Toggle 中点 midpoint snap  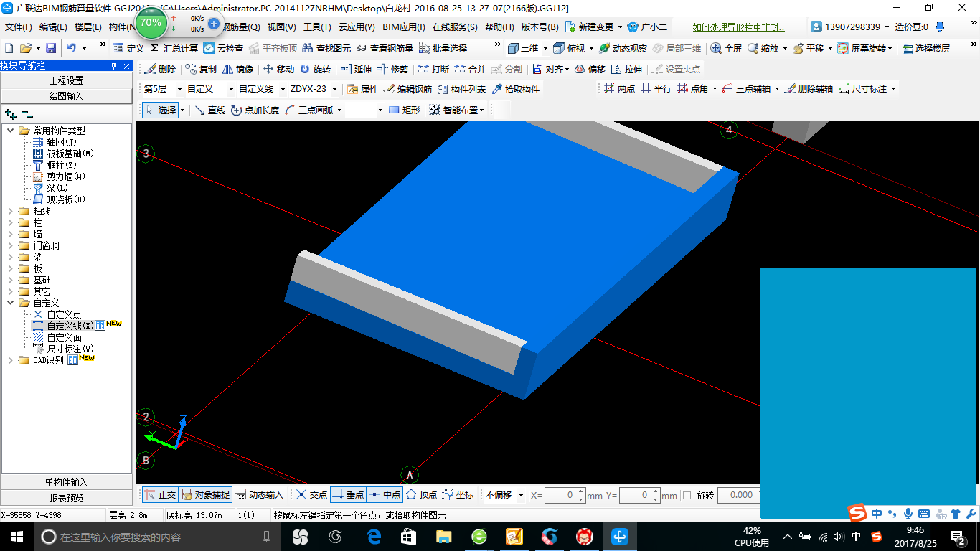[x=385, y=494]
